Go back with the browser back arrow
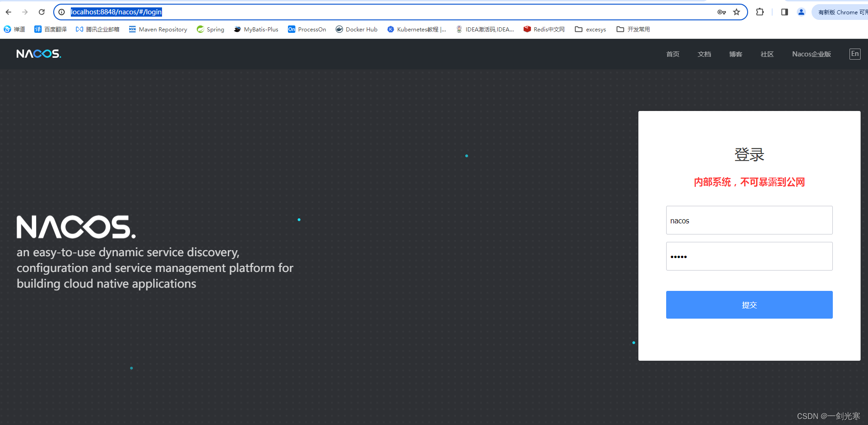 [8, 12]
